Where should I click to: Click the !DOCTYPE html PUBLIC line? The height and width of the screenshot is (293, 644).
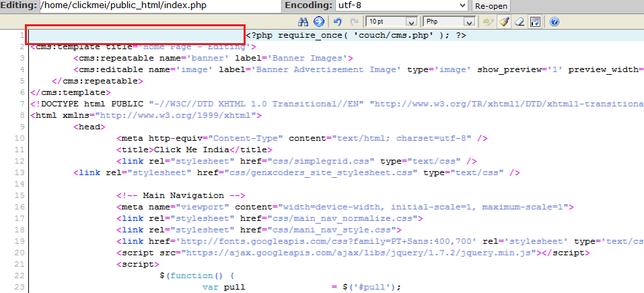336,104
